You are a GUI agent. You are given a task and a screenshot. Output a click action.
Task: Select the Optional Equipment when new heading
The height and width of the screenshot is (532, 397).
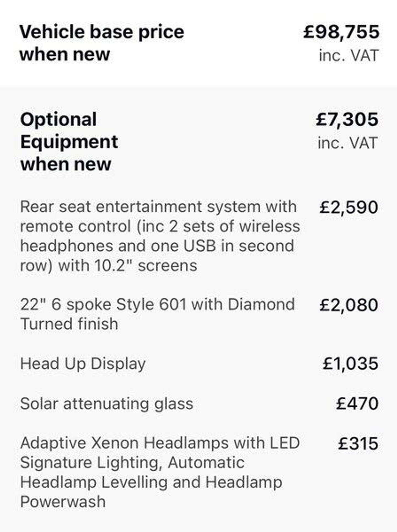pyautogui.click(x=69, y=142)
